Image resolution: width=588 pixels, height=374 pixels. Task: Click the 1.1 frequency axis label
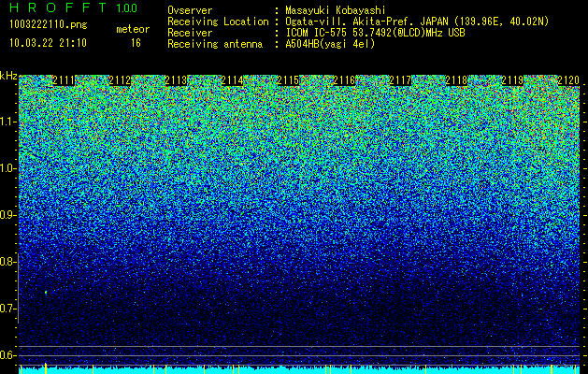7,122
